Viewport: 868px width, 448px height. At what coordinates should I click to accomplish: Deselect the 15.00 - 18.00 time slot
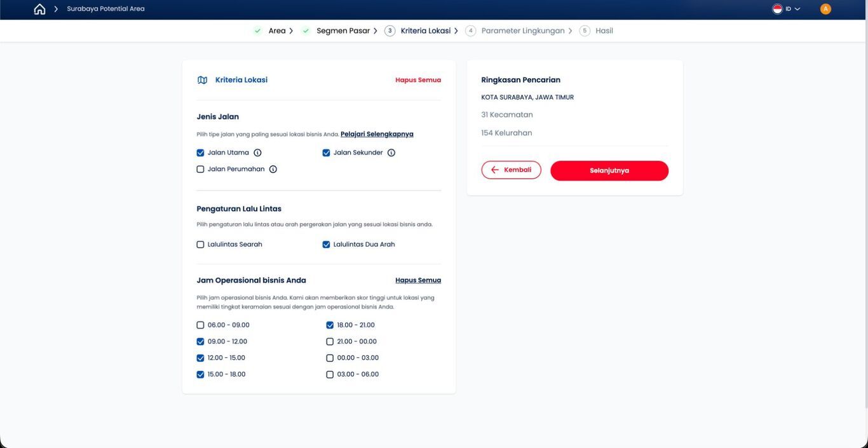[200, 375]
